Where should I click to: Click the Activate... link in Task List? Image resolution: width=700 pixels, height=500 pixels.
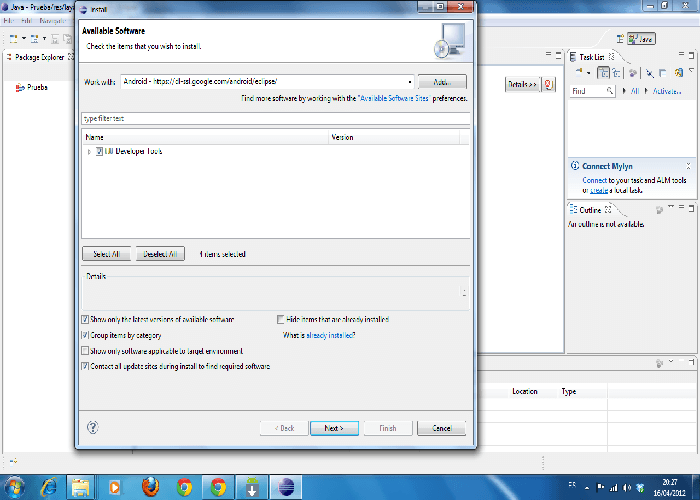pyautogui.click(x=667, y=91)
